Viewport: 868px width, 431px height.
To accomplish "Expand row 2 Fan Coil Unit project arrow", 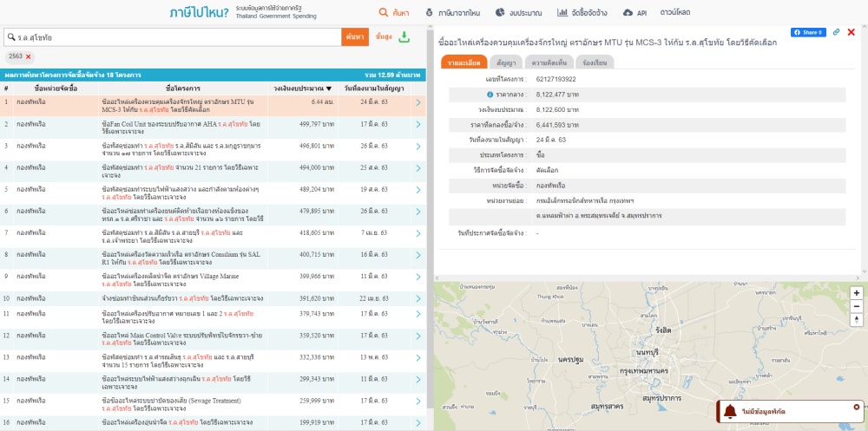I will coord(418,126).
